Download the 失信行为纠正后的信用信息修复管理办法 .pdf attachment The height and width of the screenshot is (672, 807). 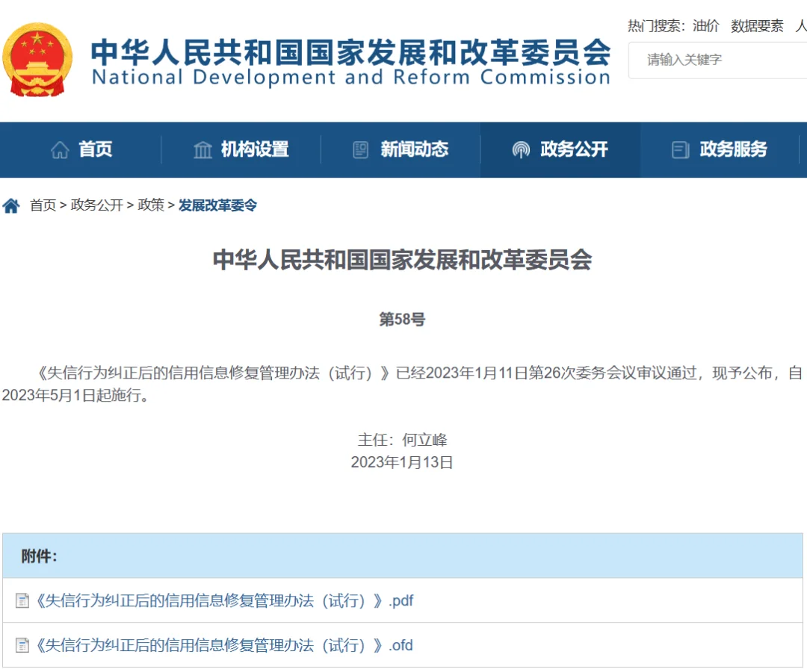tap(224, 600)
